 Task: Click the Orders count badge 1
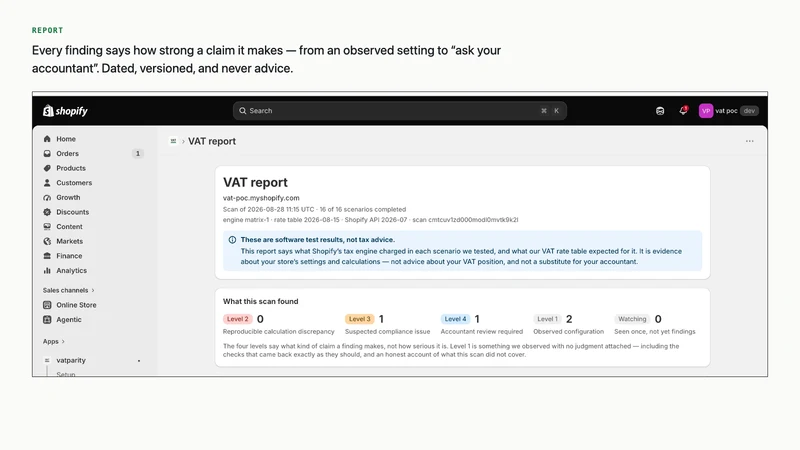pyautogui.click(x=138, y=154)
